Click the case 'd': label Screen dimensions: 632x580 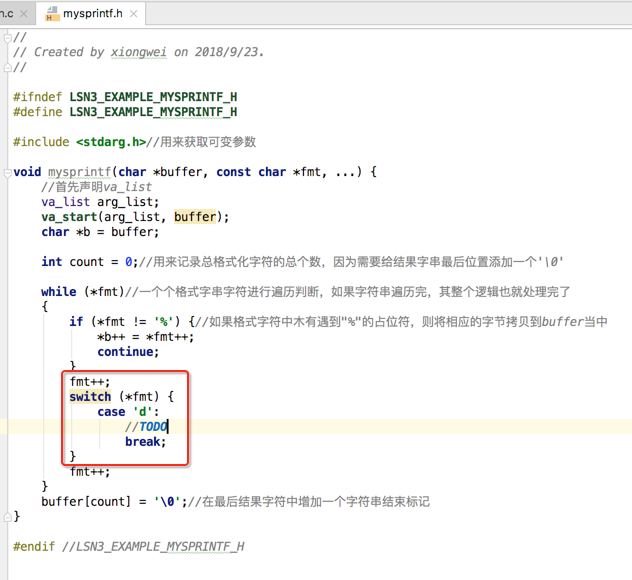click(x=128, y=412)
